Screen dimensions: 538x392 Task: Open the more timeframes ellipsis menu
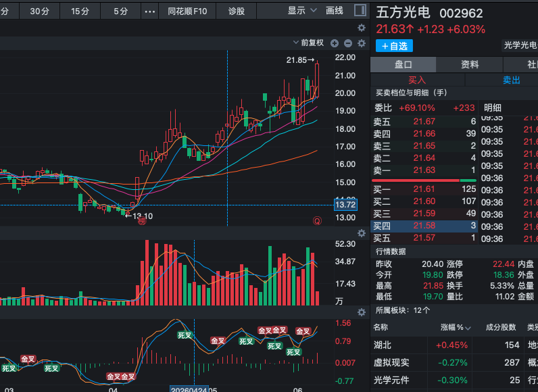[x=150, y=11]
